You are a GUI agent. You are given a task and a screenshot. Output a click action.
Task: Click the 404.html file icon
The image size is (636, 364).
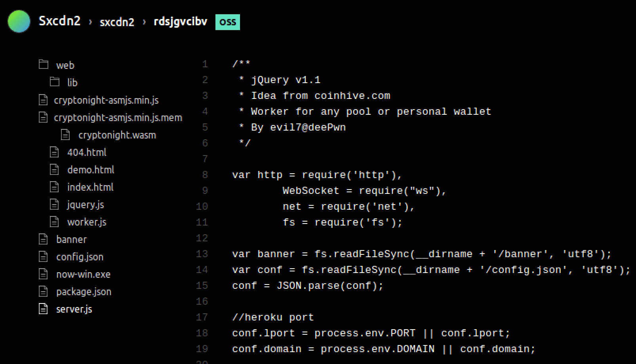tap(54, 152)
